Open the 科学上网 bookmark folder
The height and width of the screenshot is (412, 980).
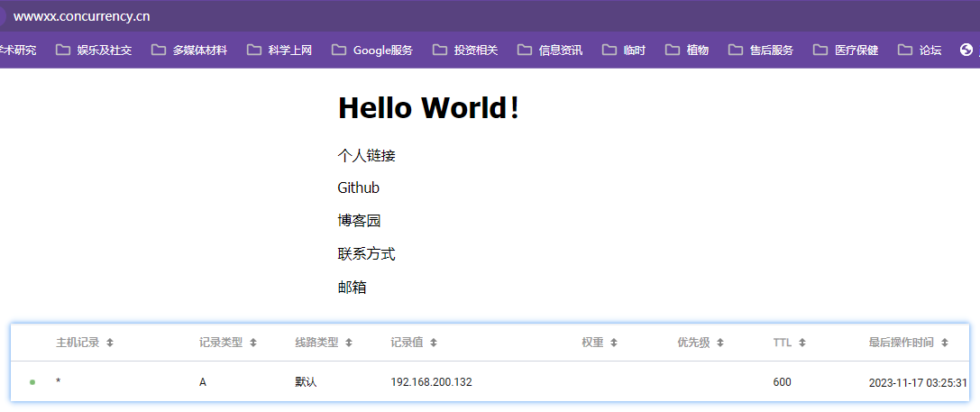pyautogui.click(x=279, y=50)
